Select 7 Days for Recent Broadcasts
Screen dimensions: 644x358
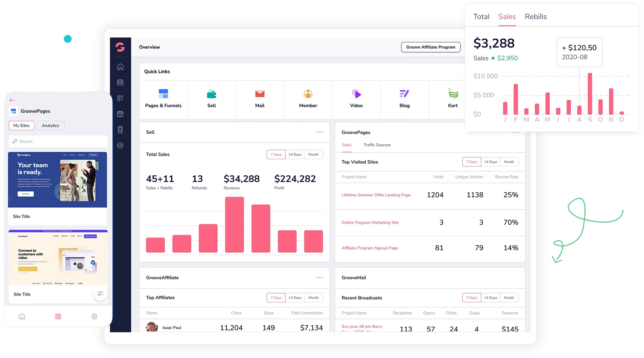pos(472,298)
